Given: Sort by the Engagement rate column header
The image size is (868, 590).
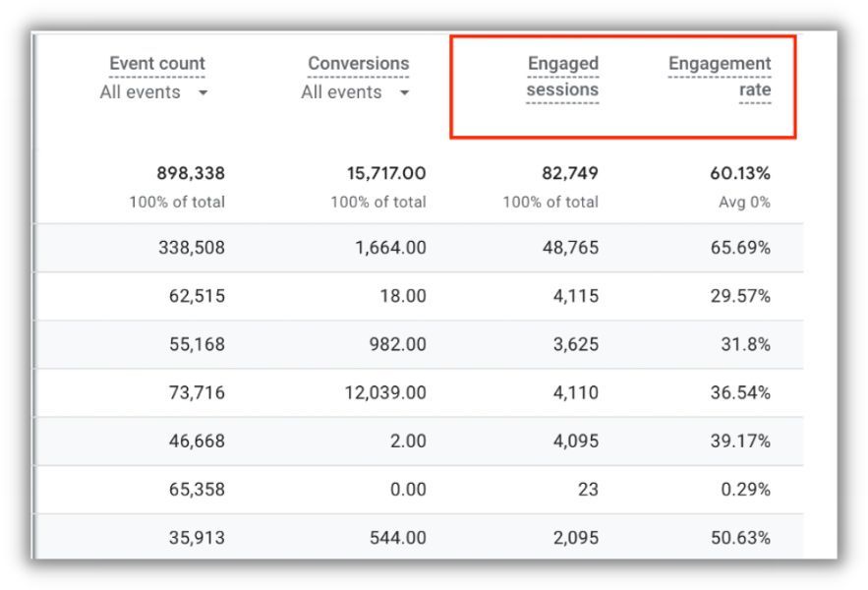Looking at the screenshot, I should [720, 77].
